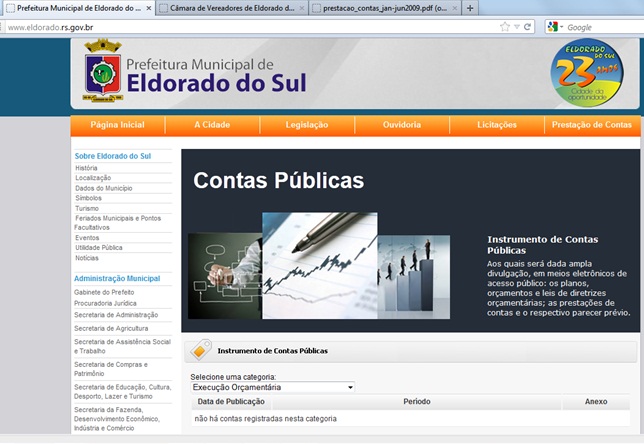
Task: Open the Sobre Eldorado do Sul heading link
Action: [113, 156]
